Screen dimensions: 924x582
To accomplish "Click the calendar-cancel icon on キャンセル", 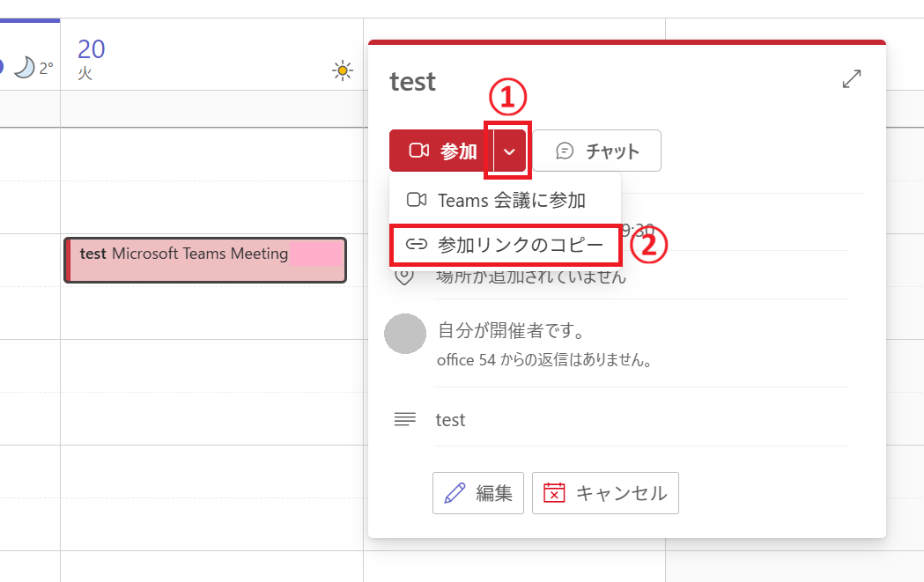I will [554, 493].
